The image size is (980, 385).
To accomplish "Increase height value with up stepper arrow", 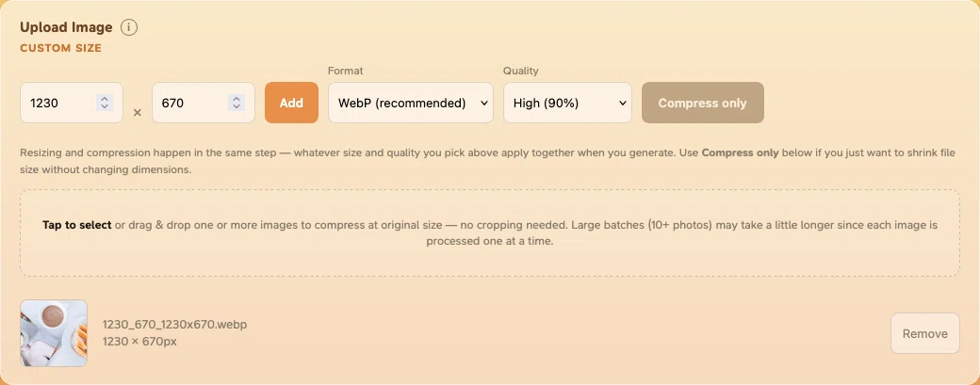I will 237,99.
